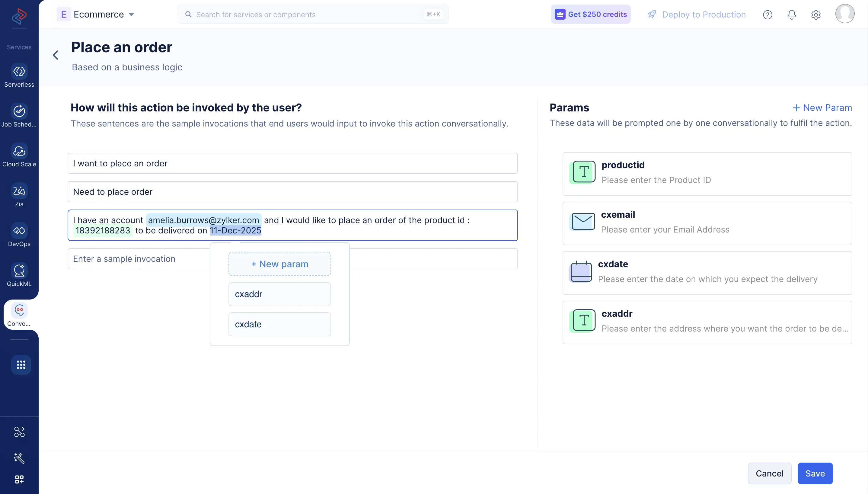
Task: Open the cxemail param card
Action: coord(707,223)
